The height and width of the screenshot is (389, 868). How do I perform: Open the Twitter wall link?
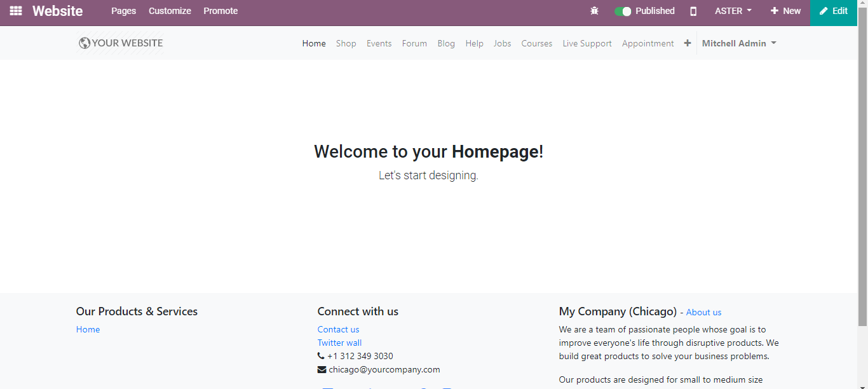[339, 343]
